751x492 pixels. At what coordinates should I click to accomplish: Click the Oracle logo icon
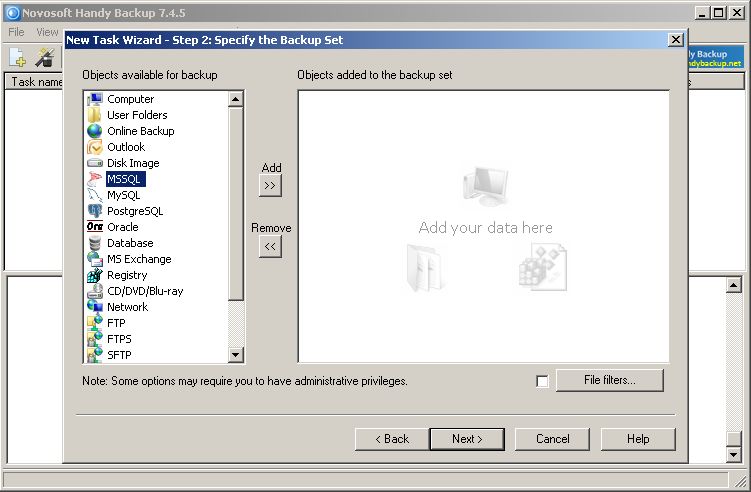click(x=95, y=227)
